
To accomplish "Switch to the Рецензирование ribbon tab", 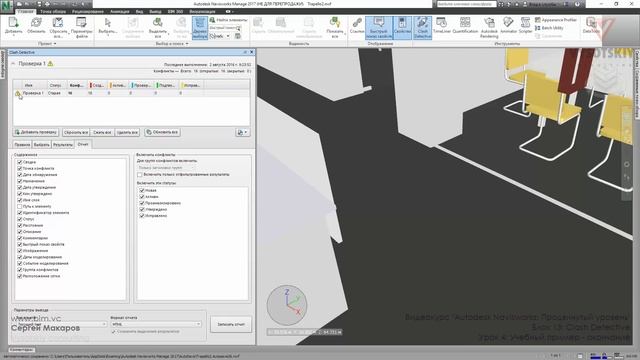I will pos(88,11).
